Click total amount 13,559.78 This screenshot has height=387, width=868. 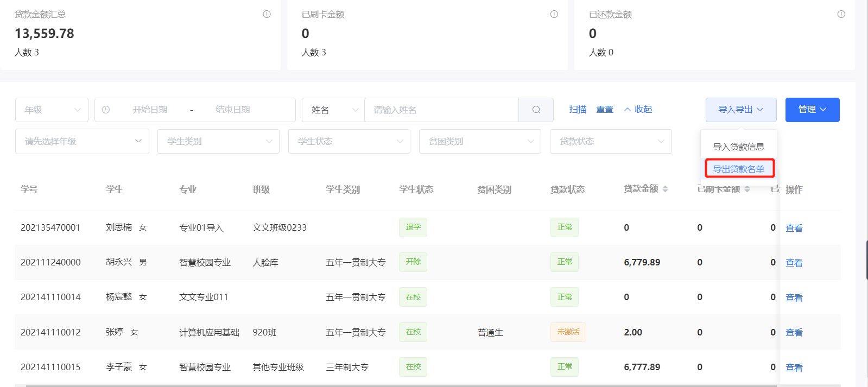coord(45,34)
